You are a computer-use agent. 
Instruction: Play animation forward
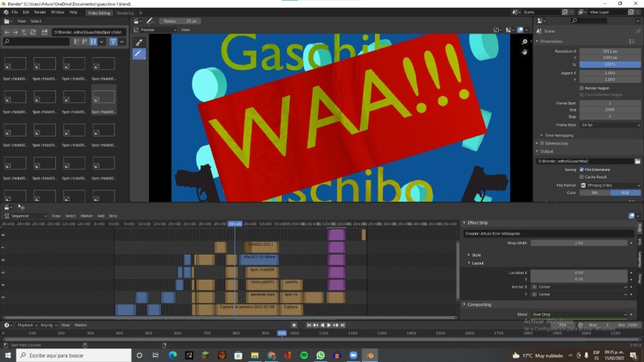329,325
